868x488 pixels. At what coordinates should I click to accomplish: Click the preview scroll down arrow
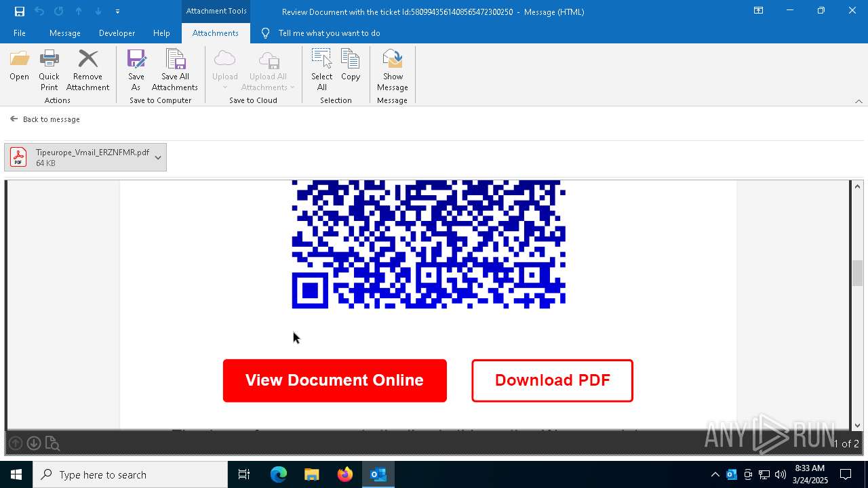tap(858, 425)
